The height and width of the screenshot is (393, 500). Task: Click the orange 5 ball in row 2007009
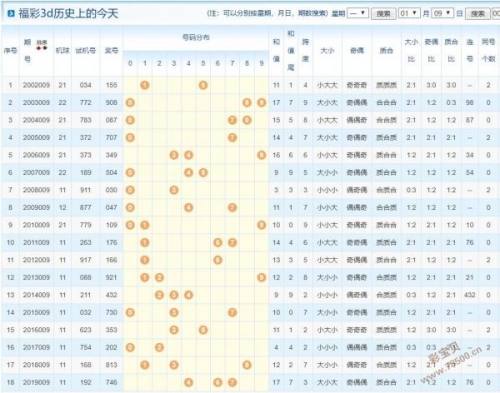click(x=203, y=173)
